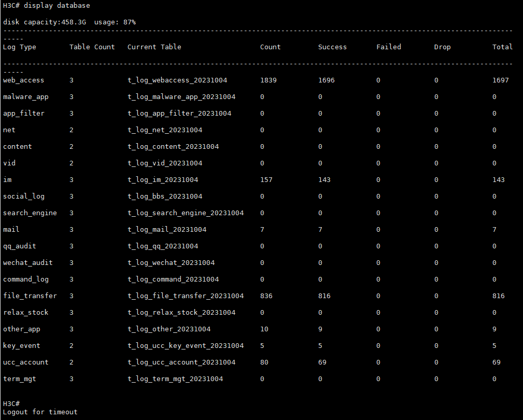This screenshot has height=420, width=523.
Task: Click the 'Success' column header
Action: click(x=332, y=47)
